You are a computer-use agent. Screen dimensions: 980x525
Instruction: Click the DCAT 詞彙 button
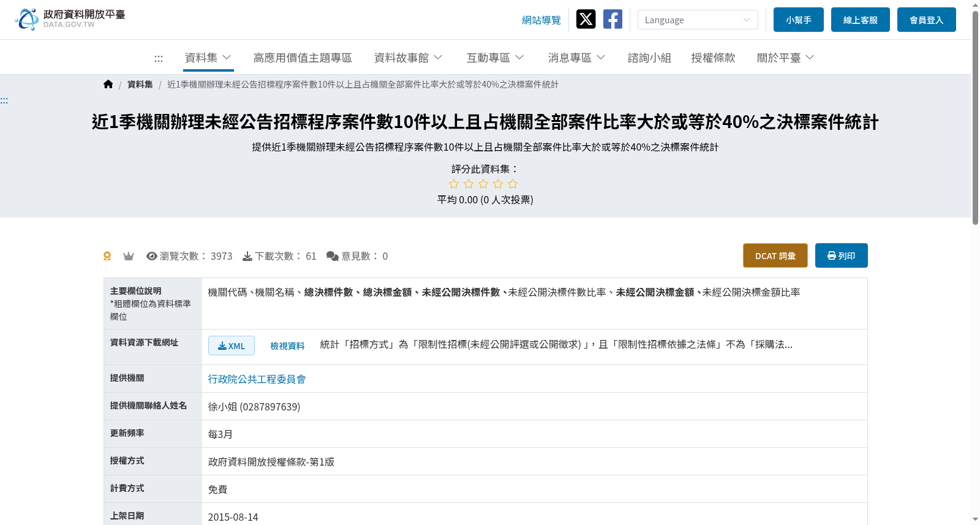pos(775,255)
